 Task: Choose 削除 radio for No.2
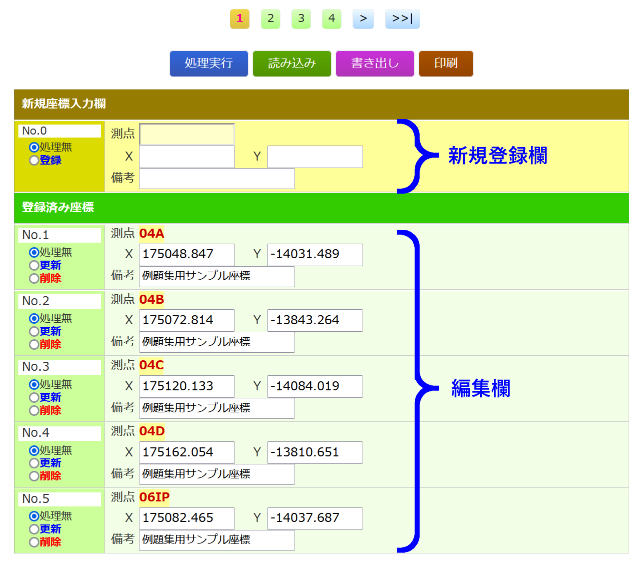click(x=35, y=344)
